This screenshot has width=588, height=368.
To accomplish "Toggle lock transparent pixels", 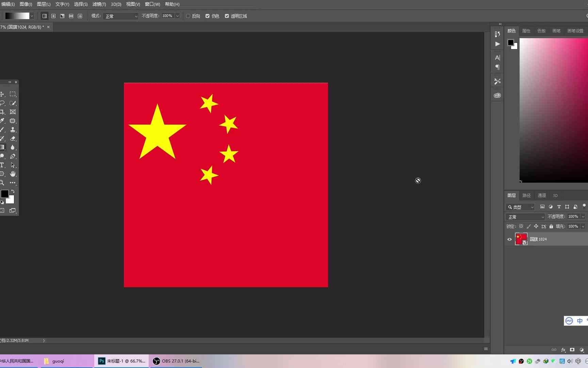I will pyautogui.click(x=521, y=226).
